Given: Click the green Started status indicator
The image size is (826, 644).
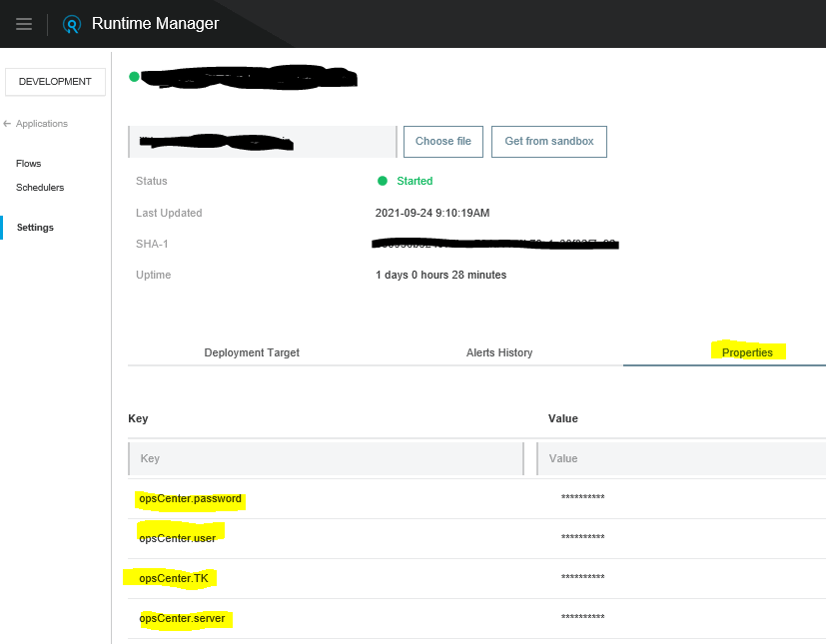Looking at the screenshot, I should (405, 181).
